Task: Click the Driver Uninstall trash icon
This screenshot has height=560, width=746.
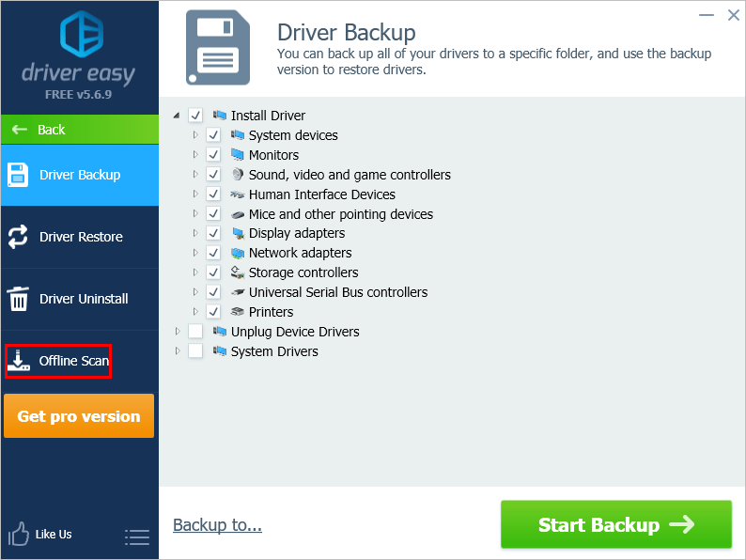Action: click(x=19, y=298)
